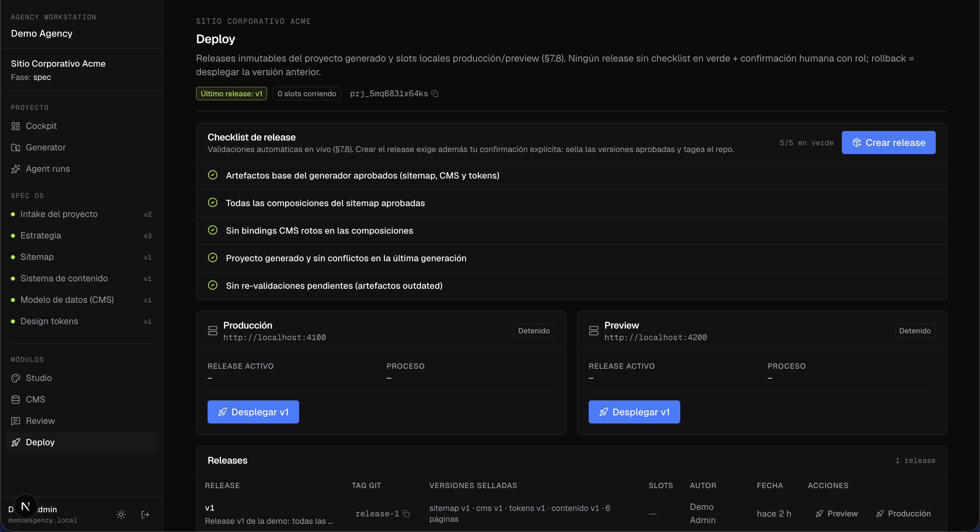Click the Detenido status in Preview card
Viewport: 980px width, 532px height.
[x=915, y=331]
